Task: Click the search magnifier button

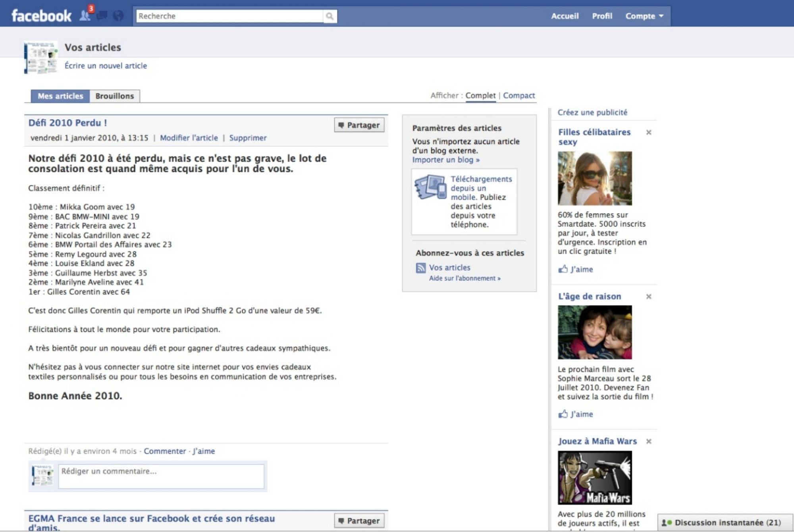Action: click(330, 16)
